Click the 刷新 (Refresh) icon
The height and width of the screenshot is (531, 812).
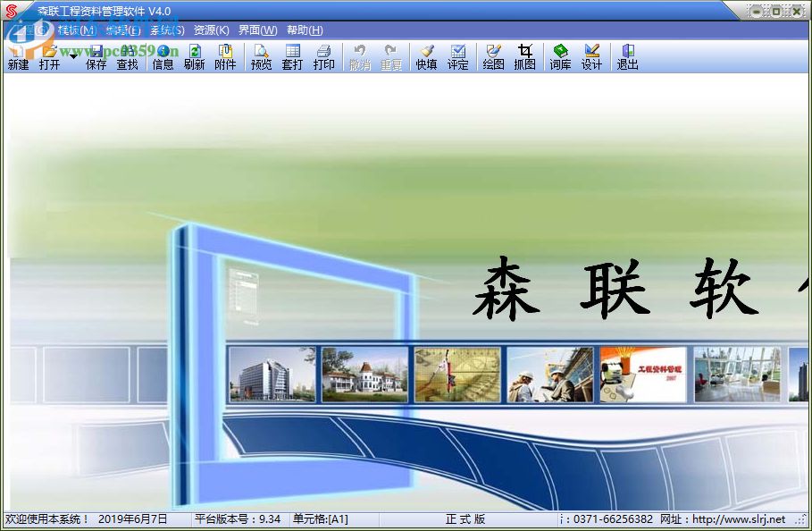(194, 57)
